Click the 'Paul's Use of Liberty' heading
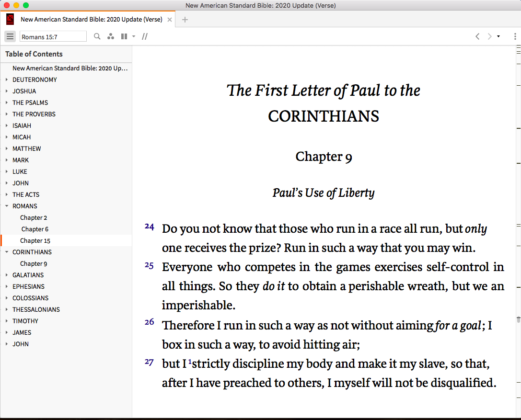This screenshot has width=521, height=420. 324,193
